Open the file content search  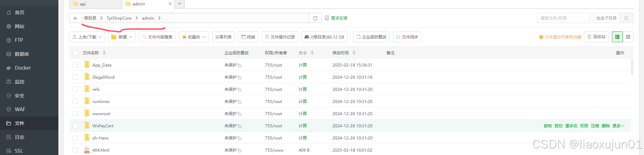click(157, 37)
